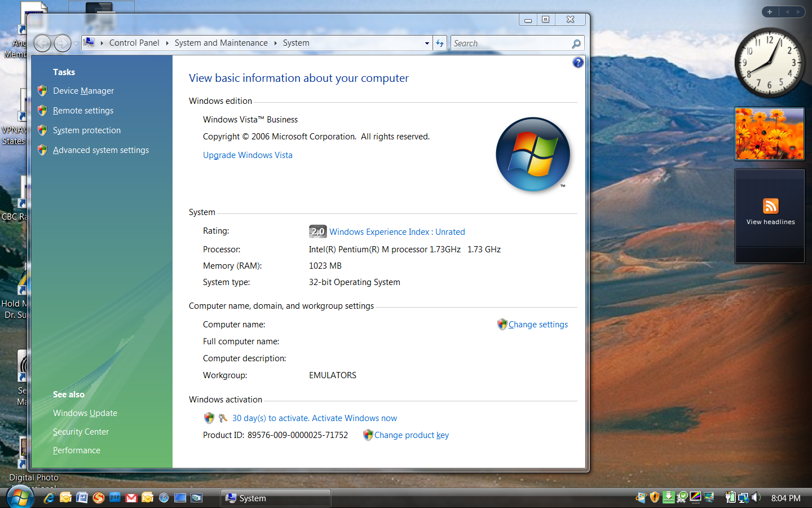812x508 pixels.
Task: Open Performance under See also
Action: point(77,450)
